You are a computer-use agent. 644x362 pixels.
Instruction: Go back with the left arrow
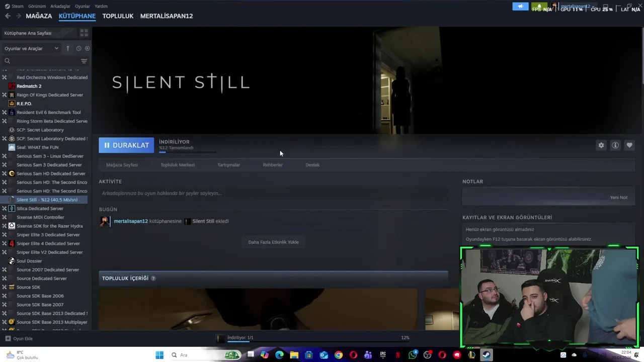coord(8,16)
